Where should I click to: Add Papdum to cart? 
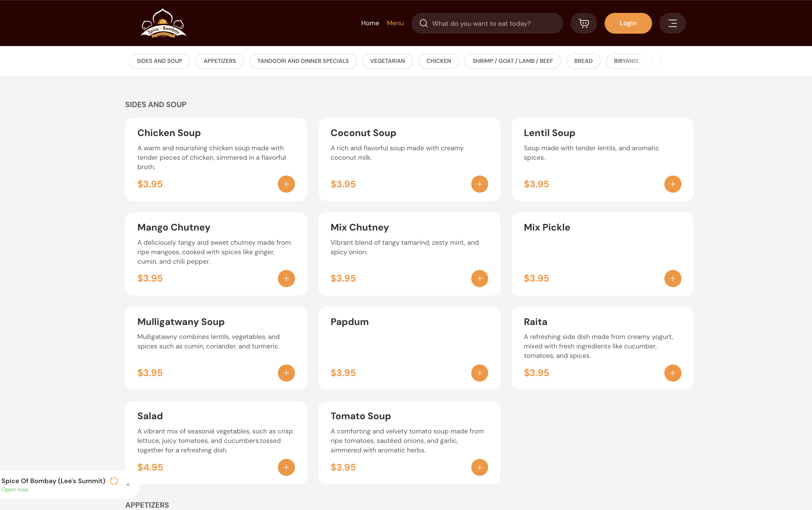479,373
